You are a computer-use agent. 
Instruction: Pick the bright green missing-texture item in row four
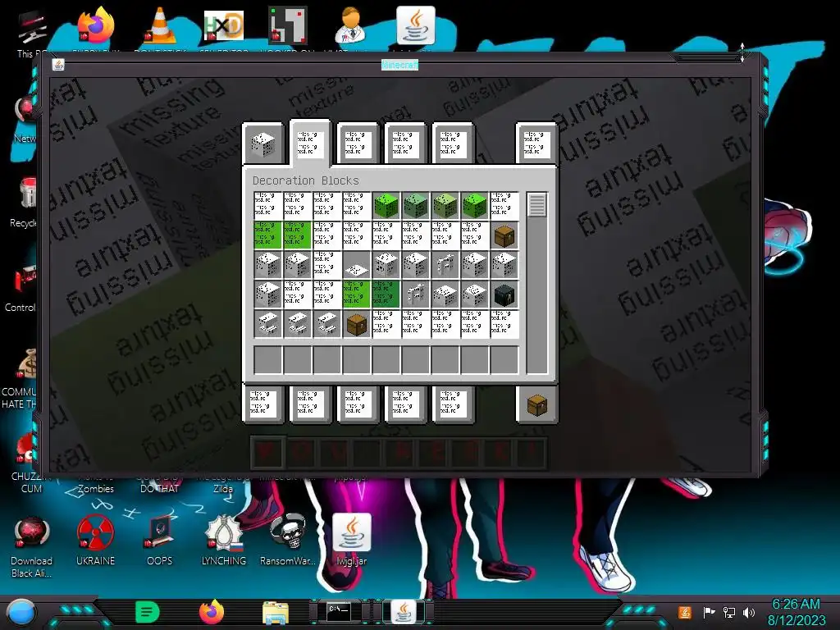click(356, 294)
